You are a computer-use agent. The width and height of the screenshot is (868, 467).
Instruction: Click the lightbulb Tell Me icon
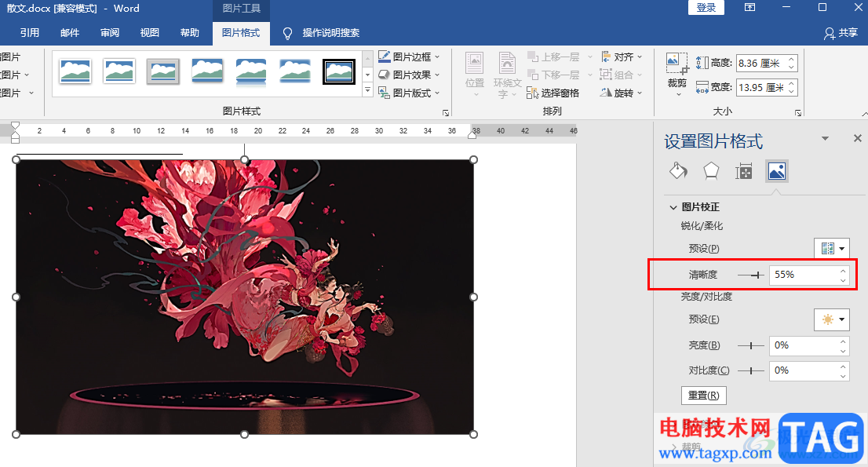point(287,33)
